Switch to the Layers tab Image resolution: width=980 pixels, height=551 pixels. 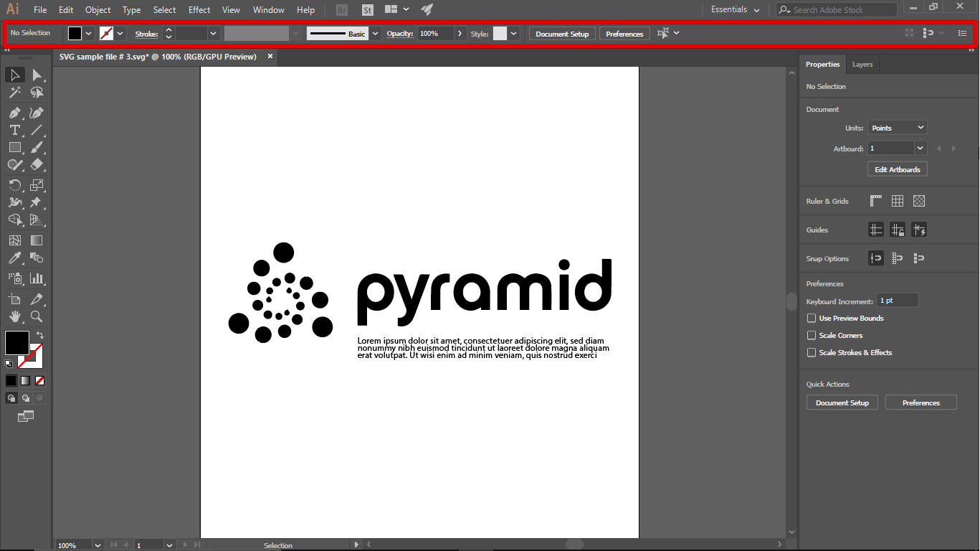pos(862,65)
